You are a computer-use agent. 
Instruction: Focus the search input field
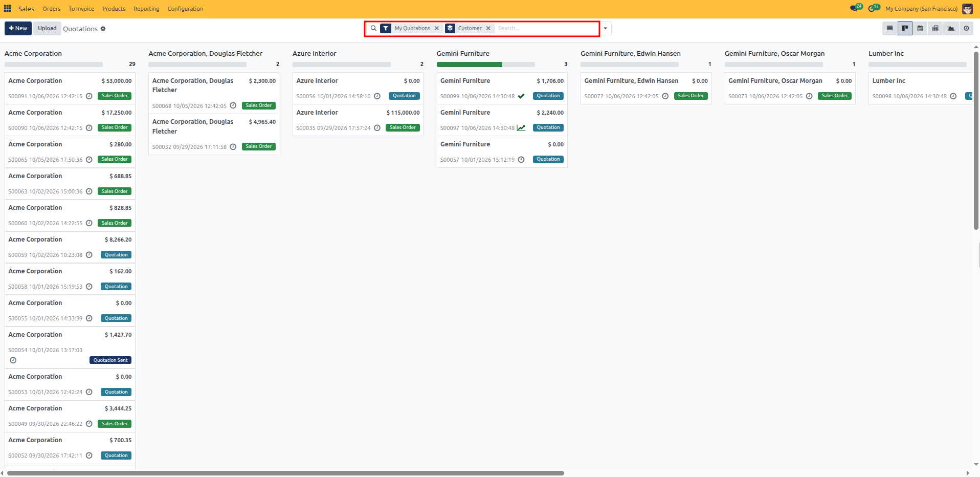click(x=546, y=28)
